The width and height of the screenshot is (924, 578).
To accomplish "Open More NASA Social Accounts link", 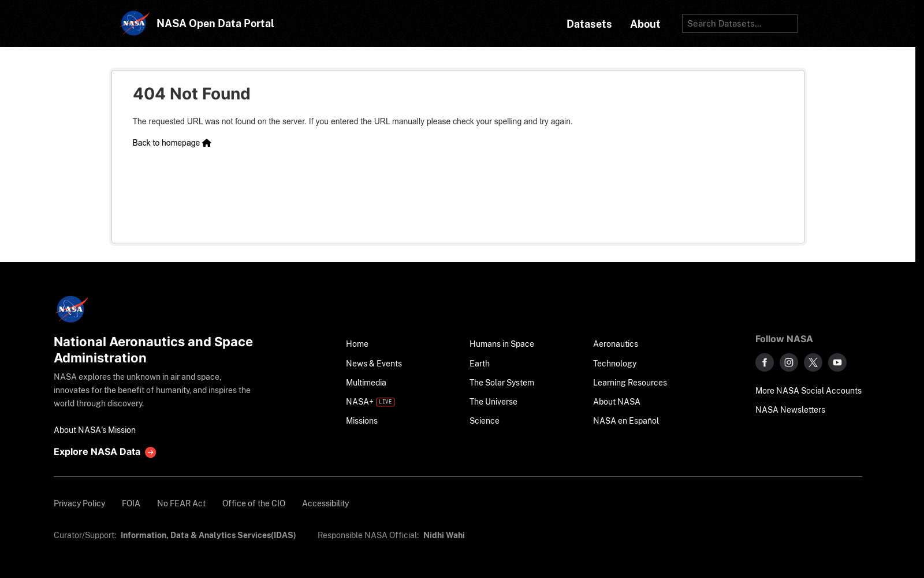I will tap(808, 391).
